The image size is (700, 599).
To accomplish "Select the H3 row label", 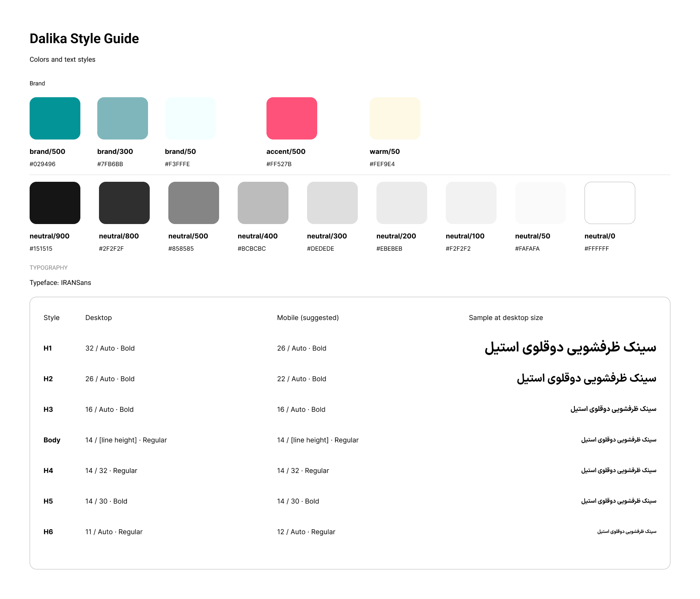I will (48, 410).
